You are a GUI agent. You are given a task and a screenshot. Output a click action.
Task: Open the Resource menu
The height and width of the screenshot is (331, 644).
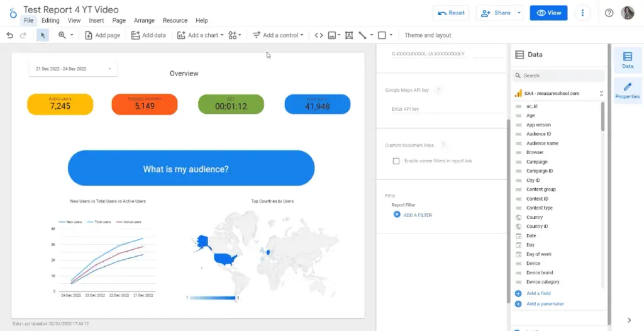[x=175, y=21]
